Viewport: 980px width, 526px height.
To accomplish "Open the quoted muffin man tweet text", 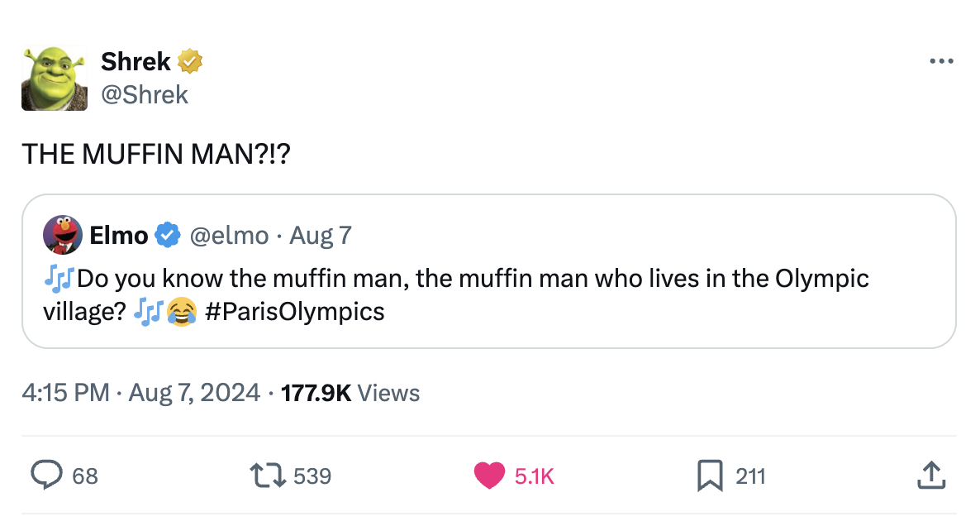I will click(455, 294).
